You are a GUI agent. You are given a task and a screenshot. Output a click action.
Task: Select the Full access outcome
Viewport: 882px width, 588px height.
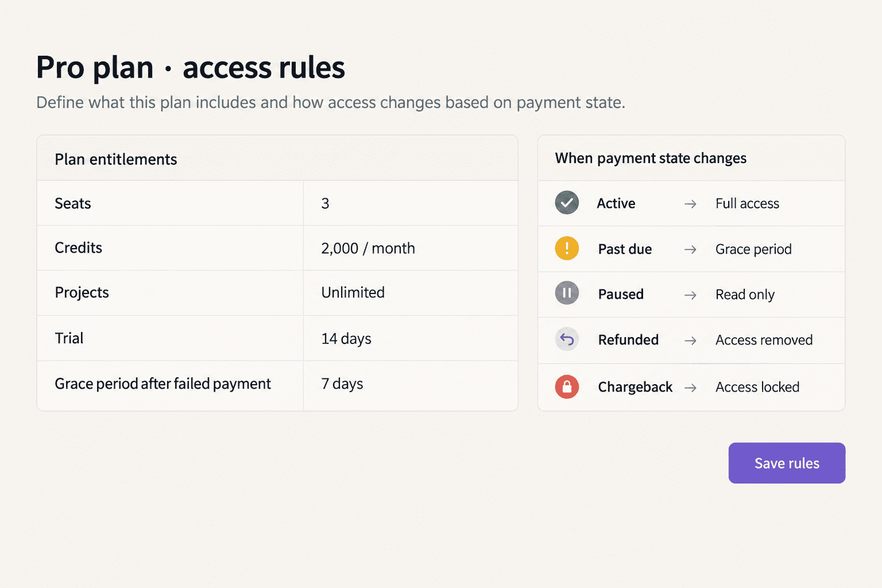pyautogui.click(x=747, y=203)
